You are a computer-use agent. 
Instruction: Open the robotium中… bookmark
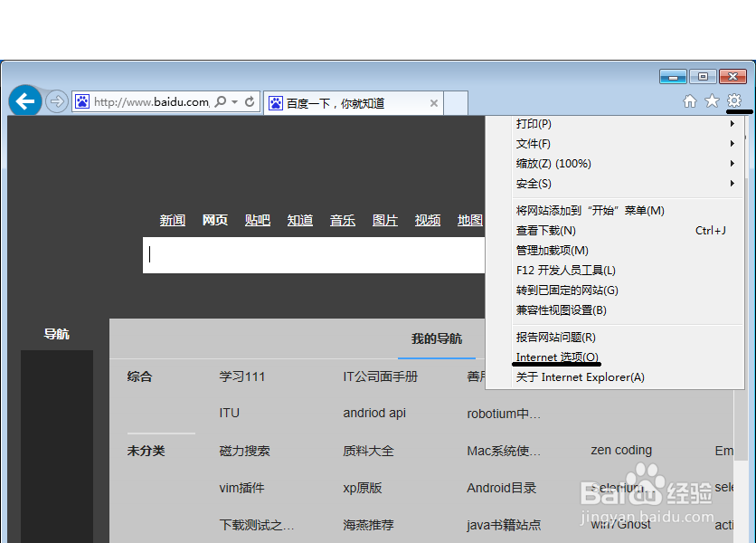click(x=504, y=414)
